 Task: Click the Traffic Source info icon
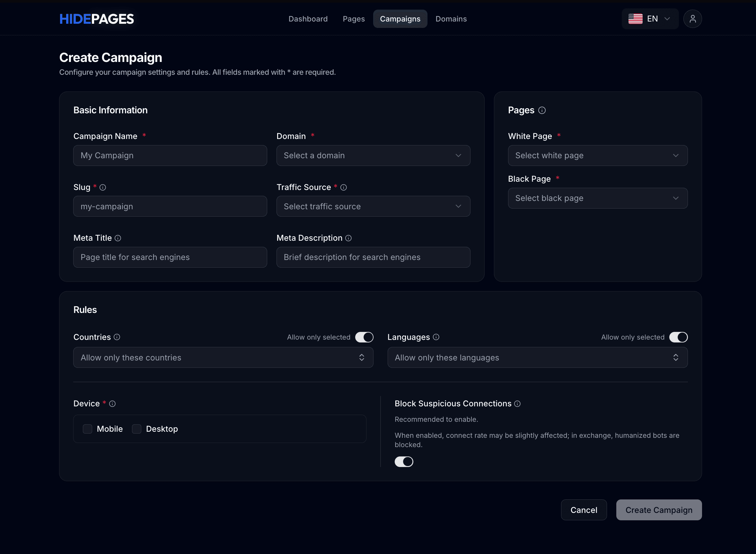coord(343,187)
